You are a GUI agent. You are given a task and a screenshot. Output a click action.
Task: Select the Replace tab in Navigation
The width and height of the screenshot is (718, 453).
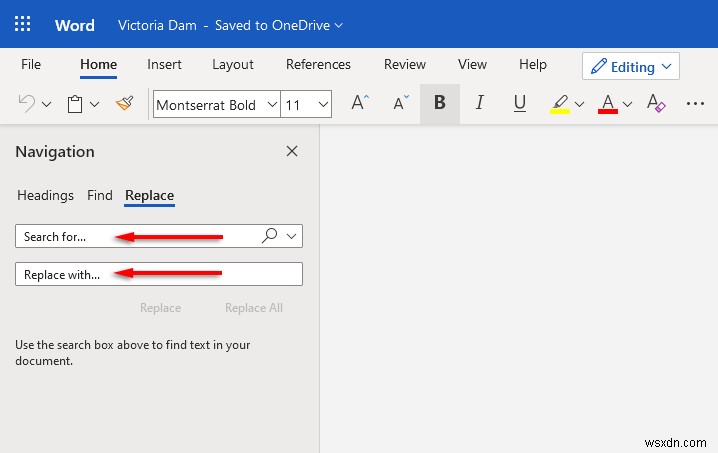click(x=150, y=196)
